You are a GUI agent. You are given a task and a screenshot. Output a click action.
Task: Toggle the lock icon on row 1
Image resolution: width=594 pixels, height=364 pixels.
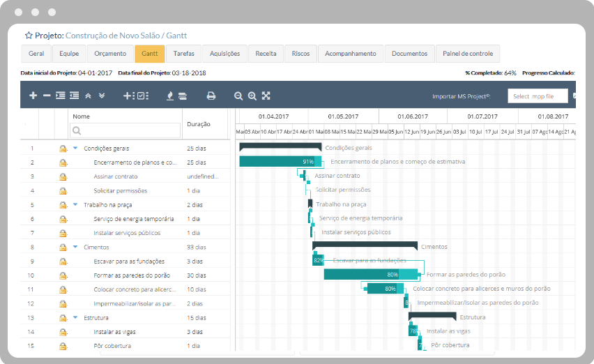coord(63,149)
